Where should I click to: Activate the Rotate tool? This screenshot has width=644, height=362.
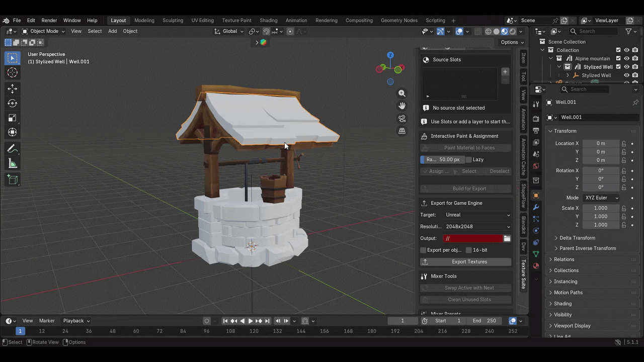pyautogui.click(x=13, y=103)
